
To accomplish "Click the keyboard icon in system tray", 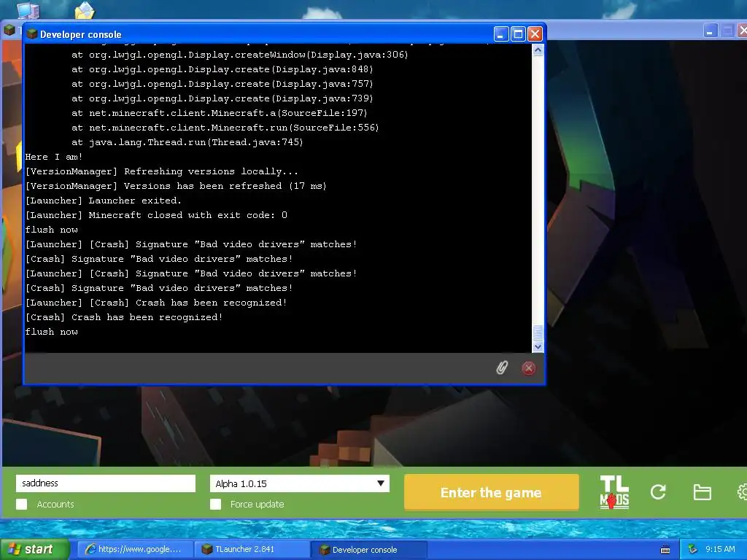I will pos(665,550).
